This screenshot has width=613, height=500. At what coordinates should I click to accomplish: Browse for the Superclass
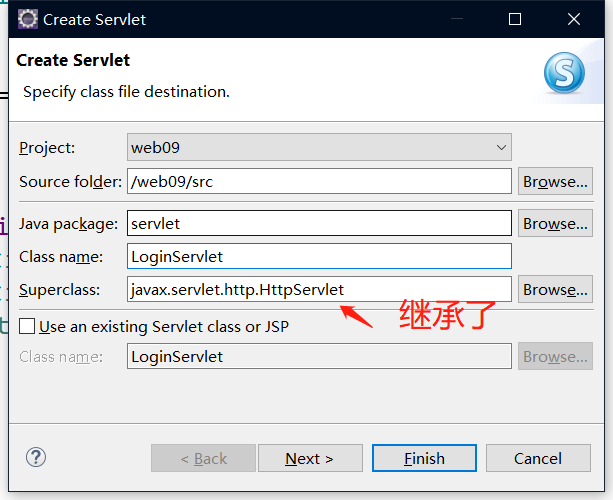tap(554, 290)
